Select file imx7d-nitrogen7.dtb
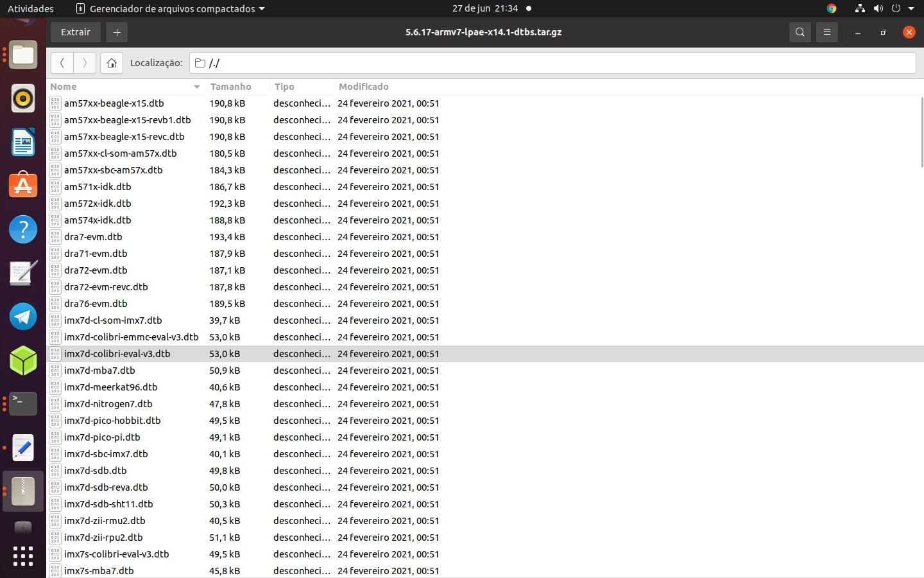The height and width of the screenshot is (578, 924). [486, 404]
